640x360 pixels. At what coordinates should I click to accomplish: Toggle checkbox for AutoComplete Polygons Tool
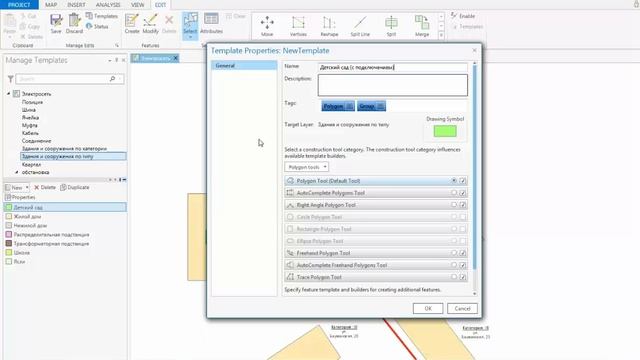[x=462, y=193]
